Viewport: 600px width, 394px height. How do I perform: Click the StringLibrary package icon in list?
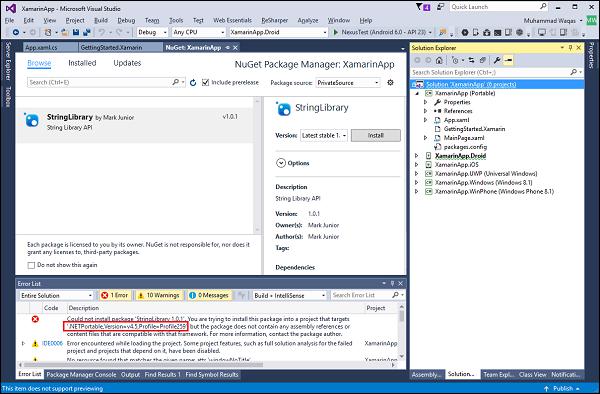pyautogui.click(x=31, y=120)
